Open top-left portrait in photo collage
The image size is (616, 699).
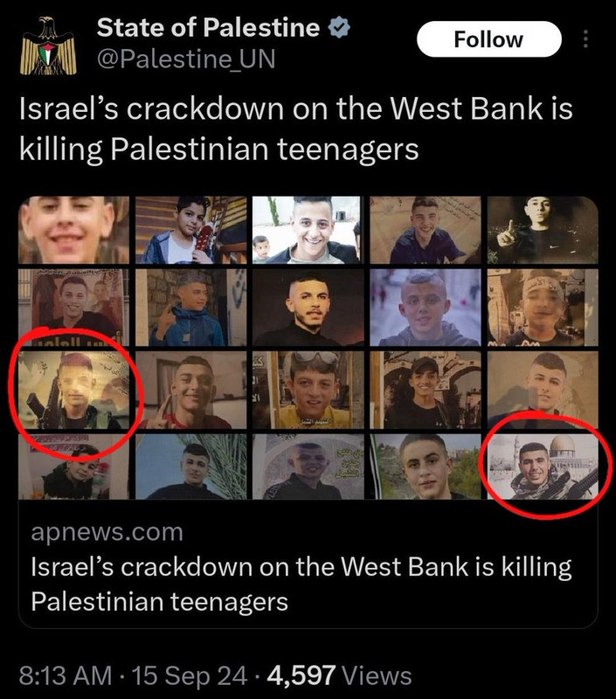pyautogui.click(x=74, y=230)
